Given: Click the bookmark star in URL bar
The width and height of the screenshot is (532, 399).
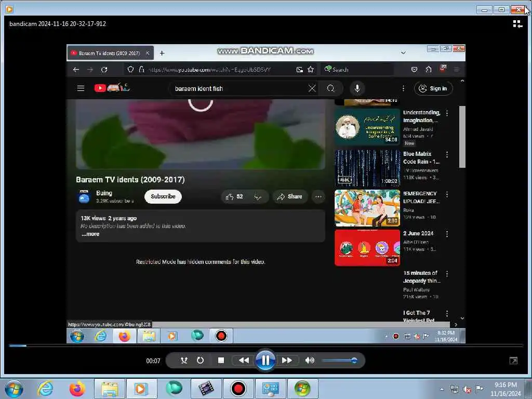Looking at the screenshot, I should 311,70.
